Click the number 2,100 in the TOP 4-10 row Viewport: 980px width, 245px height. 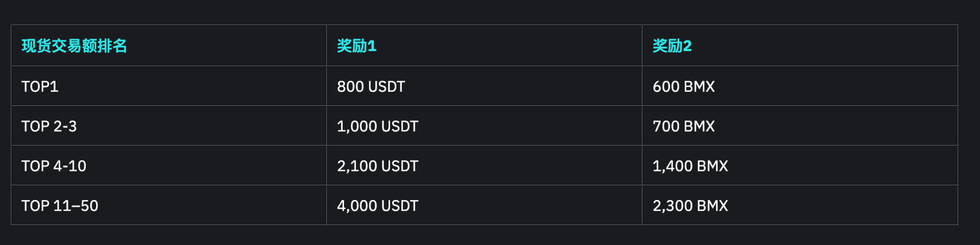click(x=352, y=166)
